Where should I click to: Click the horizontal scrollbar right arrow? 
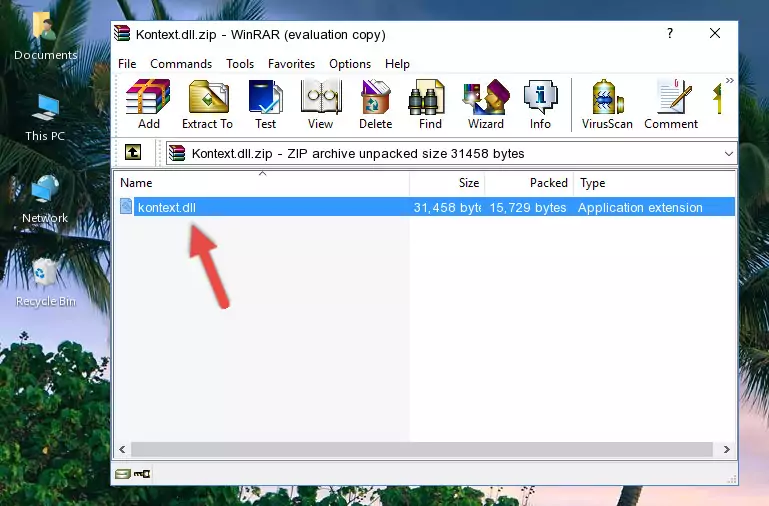726,449
